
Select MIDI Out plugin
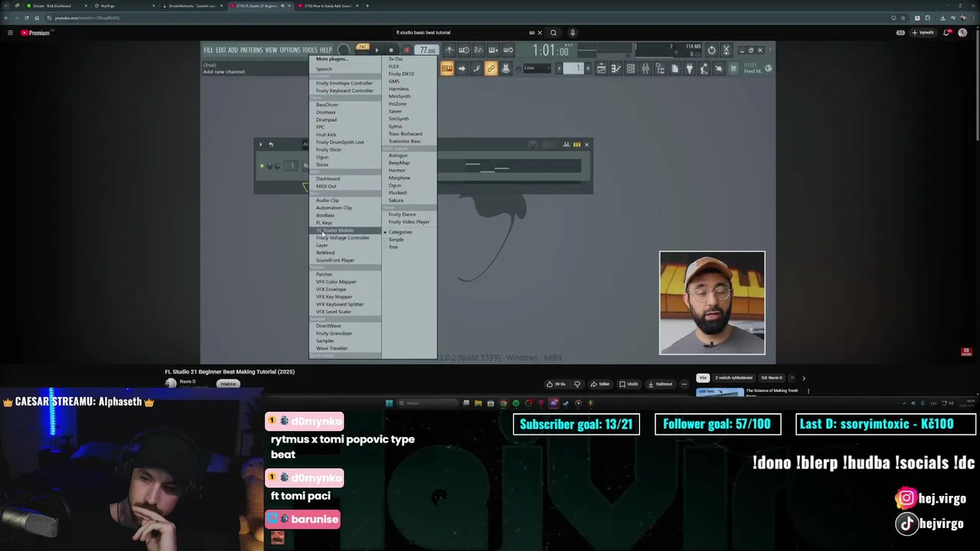pyautogui.click(x=326, y=186)
